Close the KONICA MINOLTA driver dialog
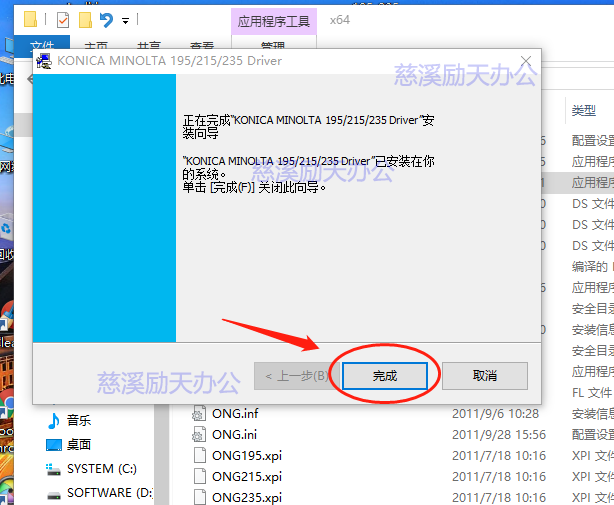 coord(523,61)
